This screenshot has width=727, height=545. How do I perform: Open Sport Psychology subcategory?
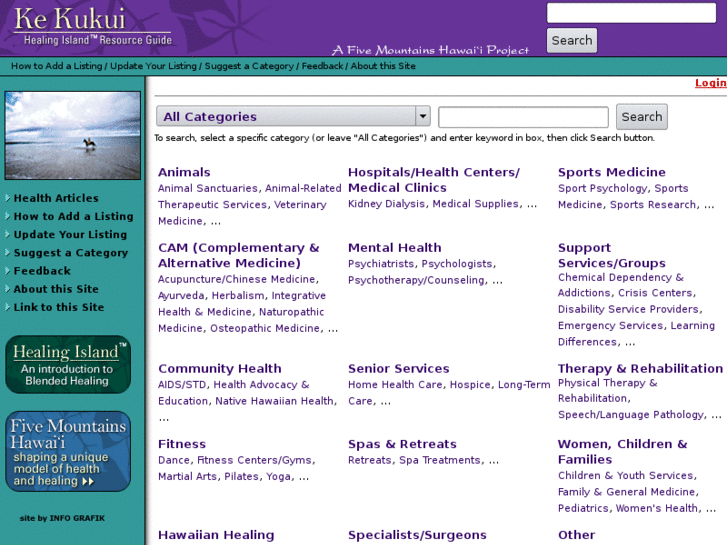[602, 188]
